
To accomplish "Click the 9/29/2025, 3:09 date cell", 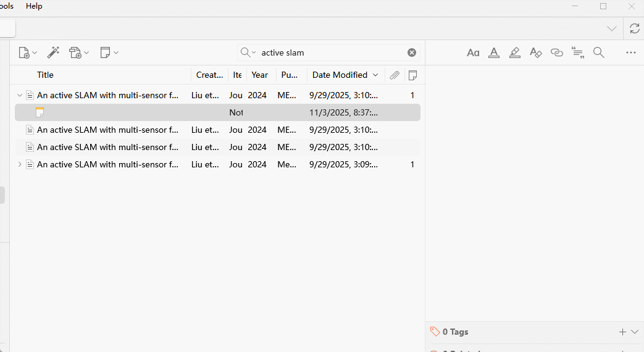I will (x=343, y=164).
